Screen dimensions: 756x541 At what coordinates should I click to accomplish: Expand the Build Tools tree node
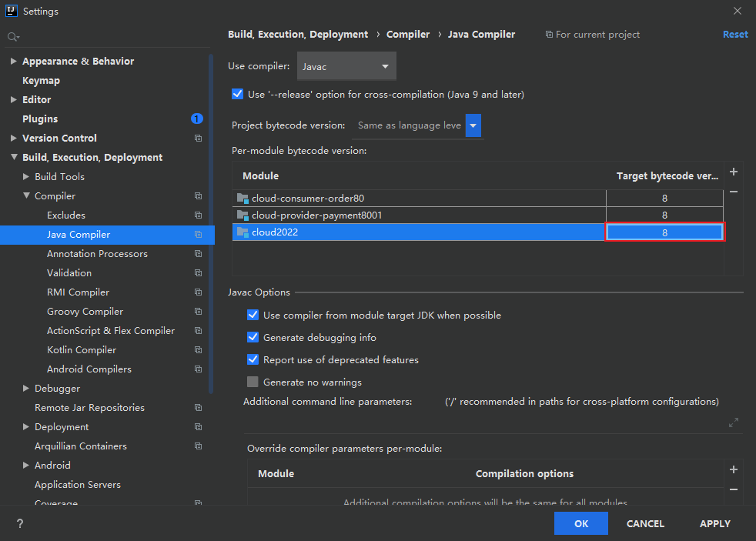[26, 176]
